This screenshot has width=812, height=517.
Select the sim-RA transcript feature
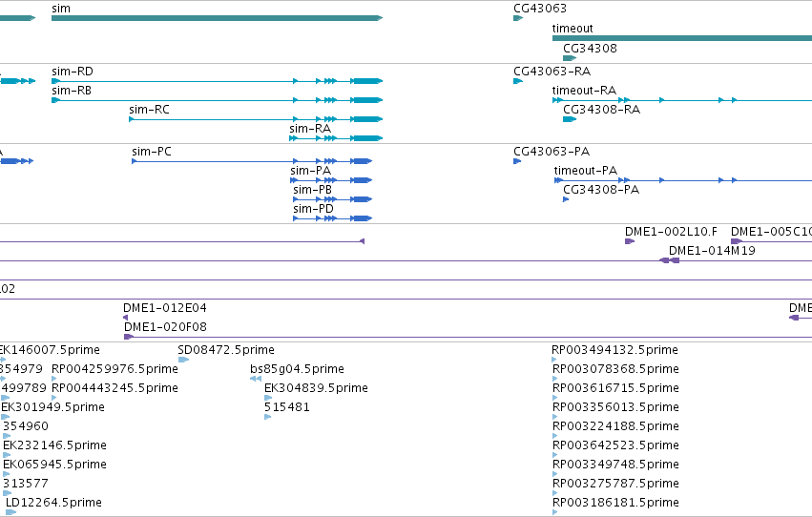point(336,138)
